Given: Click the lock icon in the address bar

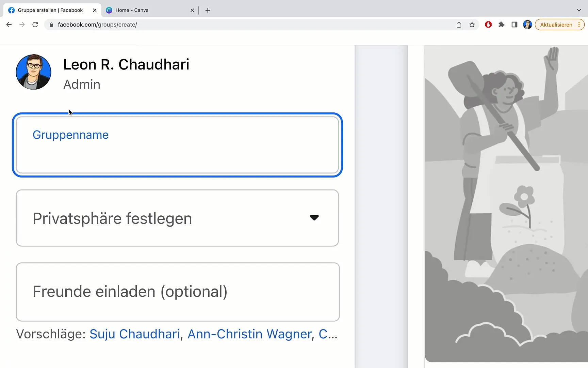Looking at the screenshot, I should [x=51, y=25].
